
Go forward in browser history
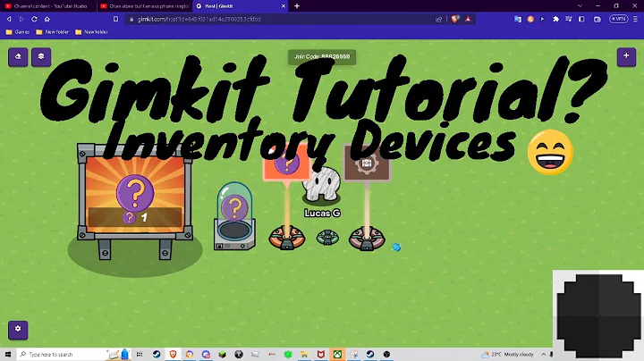pyautogui.click(x=21, y=19)
